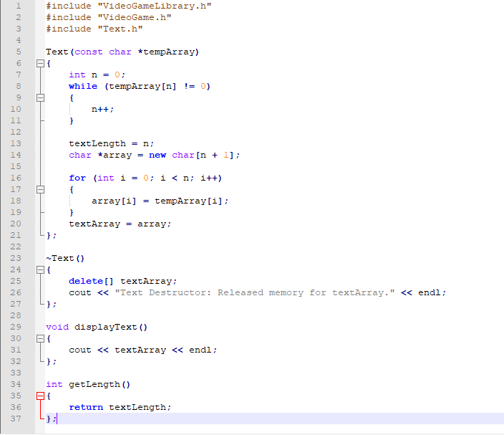Click line number 14 in the margin

tap(16, 155)
